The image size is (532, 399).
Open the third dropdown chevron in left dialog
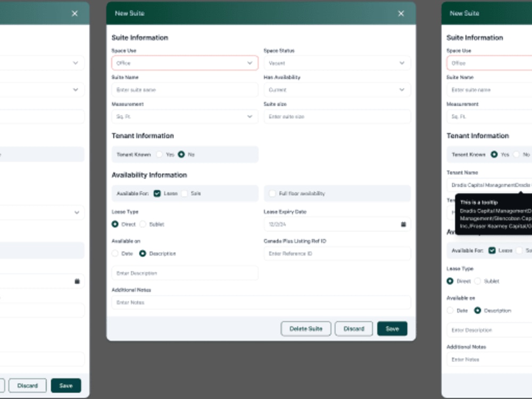77,213
